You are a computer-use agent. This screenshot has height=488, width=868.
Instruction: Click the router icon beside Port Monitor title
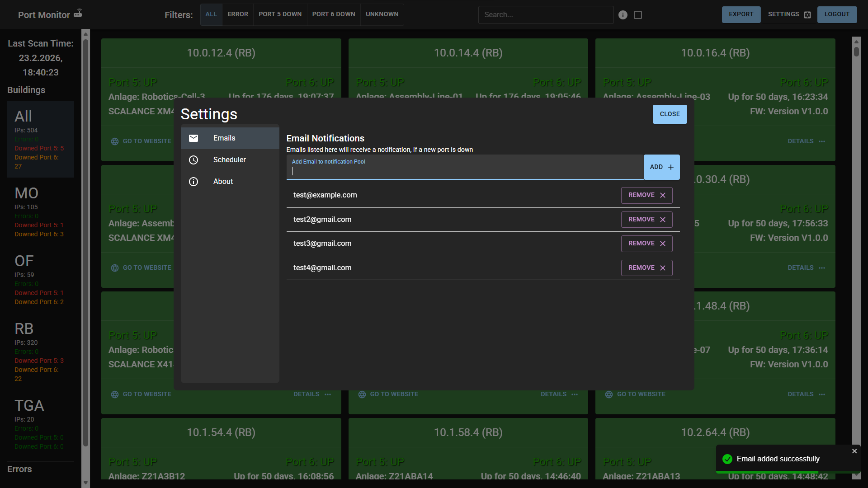78,13
